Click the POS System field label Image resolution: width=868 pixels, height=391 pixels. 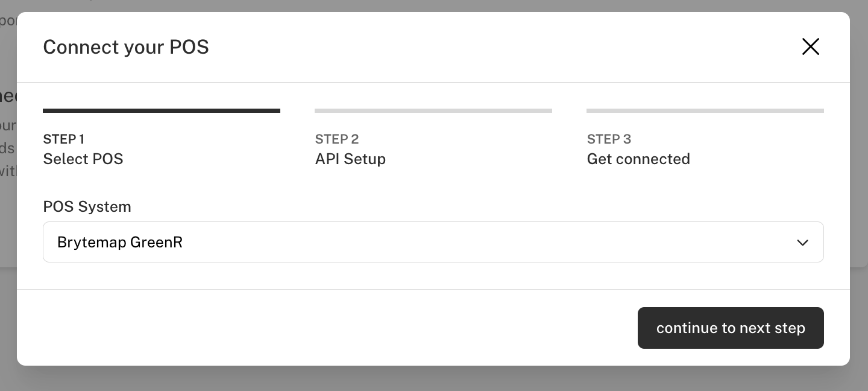click(87, 206)
